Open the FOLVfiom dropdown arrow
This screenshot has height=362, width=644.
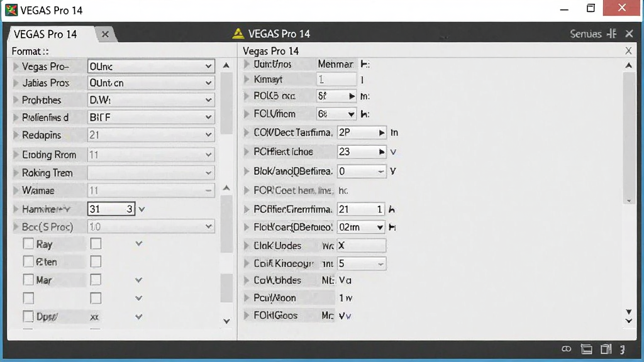click(x=351, y=114)
